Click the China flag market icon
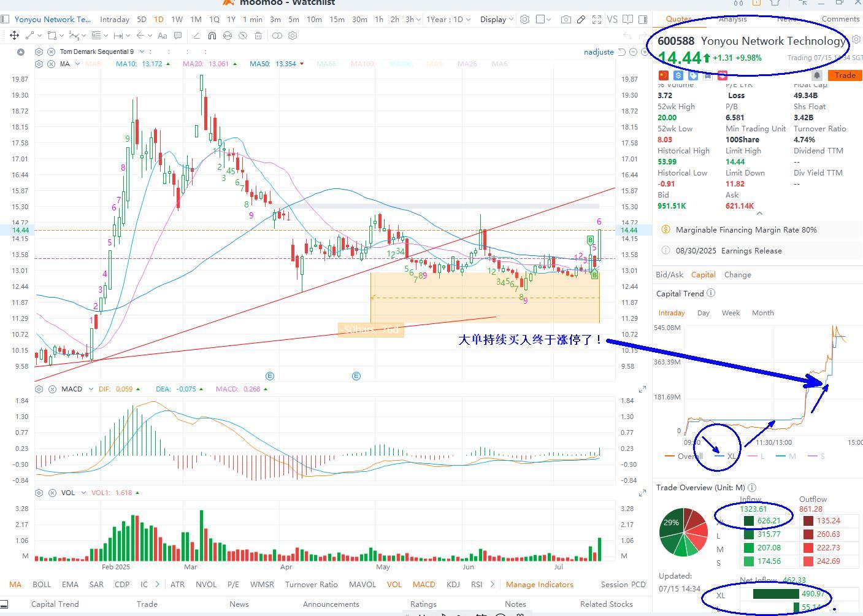This screenshot has height=616, width=863. (663, 75)
